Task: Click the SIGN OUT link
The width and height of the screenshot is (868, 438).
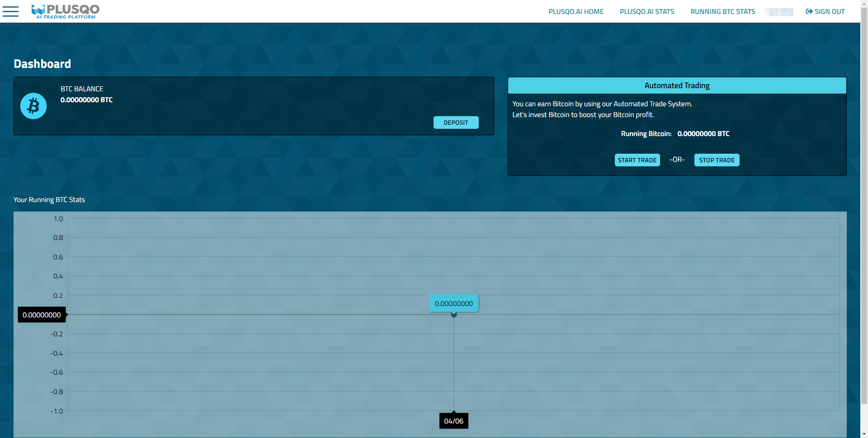Action: pos(825,12)
